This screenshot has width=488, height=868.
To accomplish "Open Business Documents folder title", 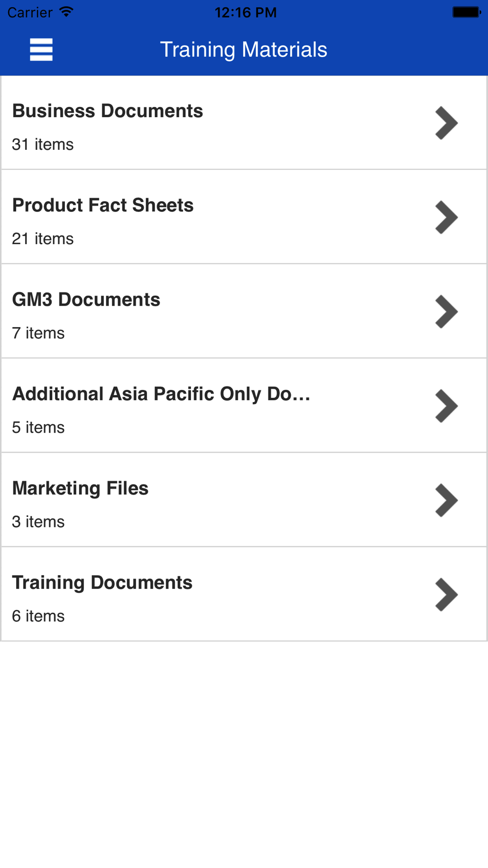I will click(107, 111).
